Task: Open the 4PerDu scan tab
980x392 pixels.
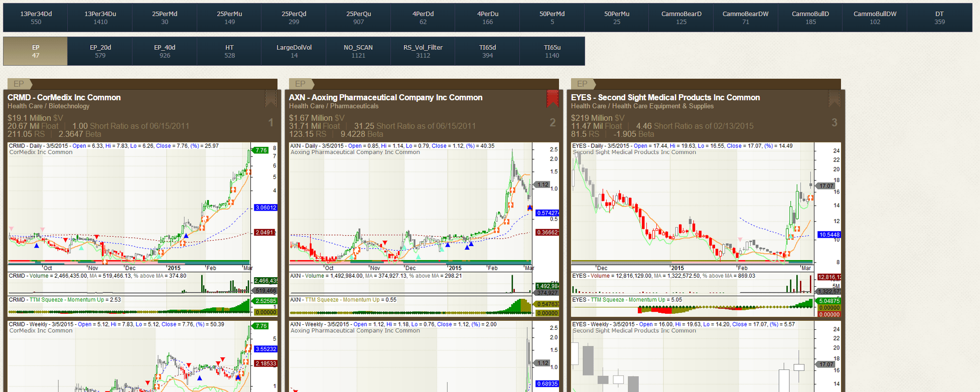Action: [488, 18]
